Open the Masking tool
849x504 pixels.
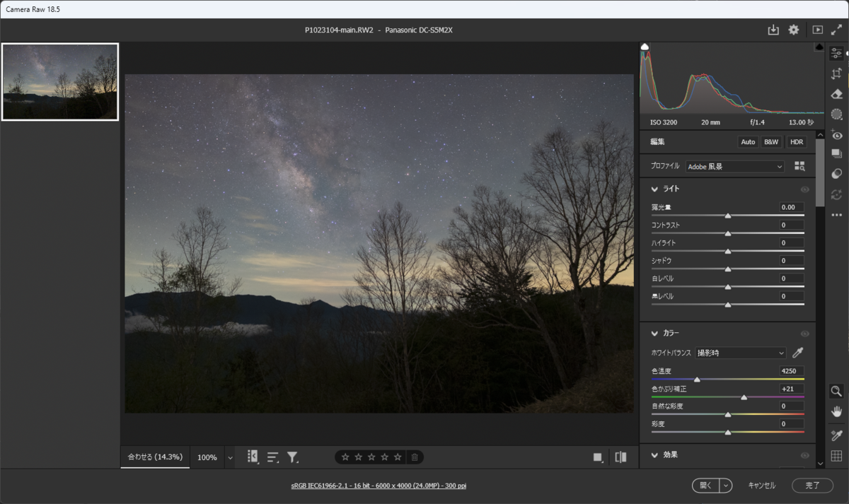click(836, 114)
